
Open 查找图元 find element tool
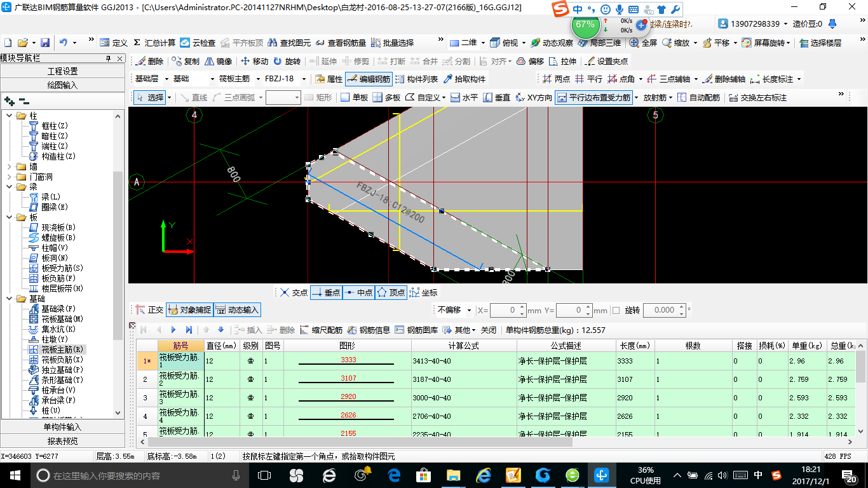[290, 43]
